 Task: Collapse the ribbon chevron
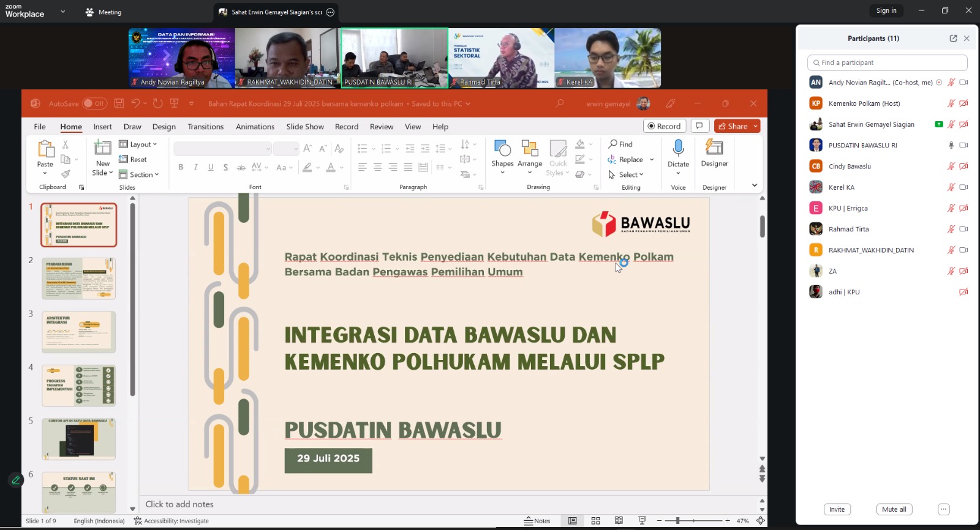(755, 185)
